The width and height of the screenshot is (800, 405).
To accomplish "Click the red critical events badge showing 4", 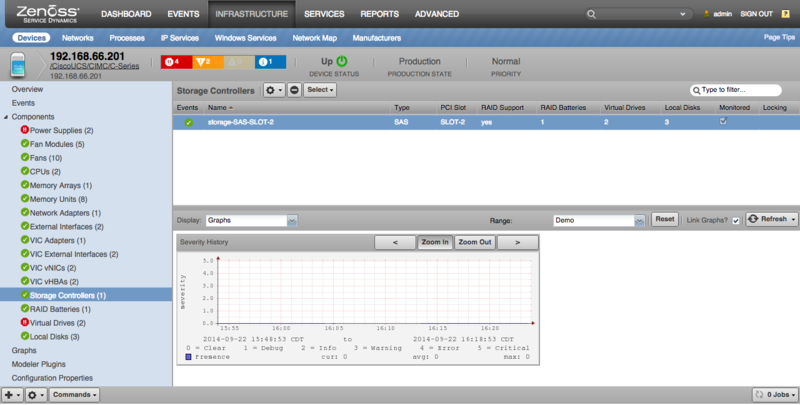I will point(177,62).
